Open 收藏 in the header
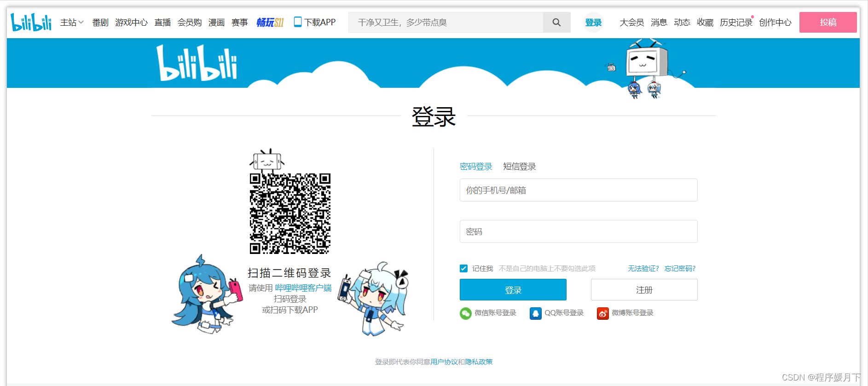This screenshot has width=868, height=386. (x=705, y=22)
